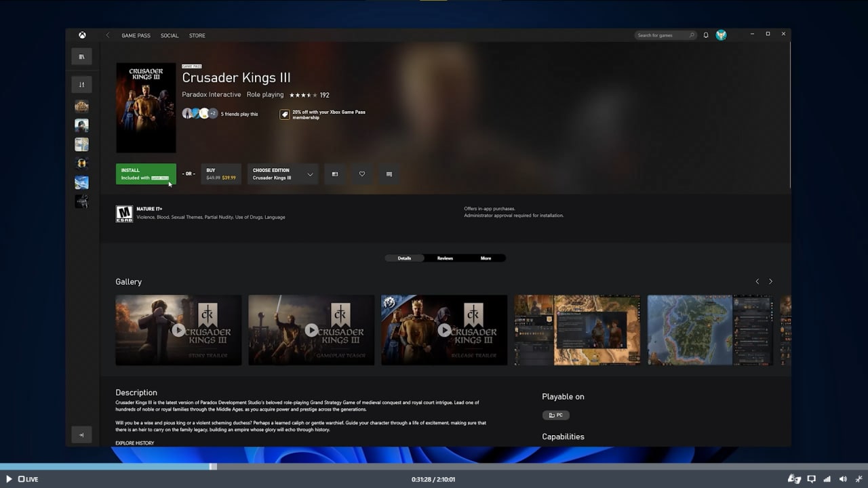868x488 pixels.
Task: Switch to the More tab
Action: click(486, 258)
